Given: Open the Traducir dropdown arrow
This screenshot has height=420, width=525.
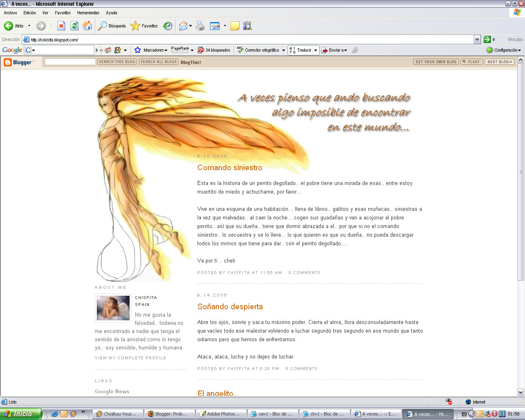Looking at the screenshot, I should (315, 50).
